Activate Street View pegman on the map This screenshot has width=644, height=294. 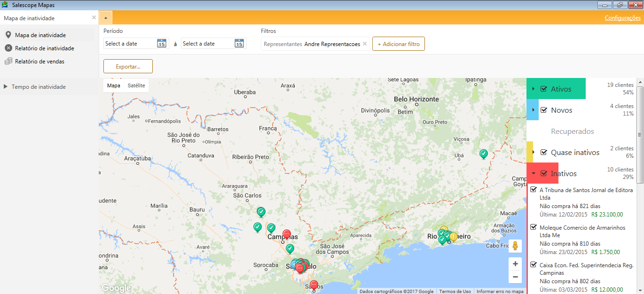(x=515, y=246)
